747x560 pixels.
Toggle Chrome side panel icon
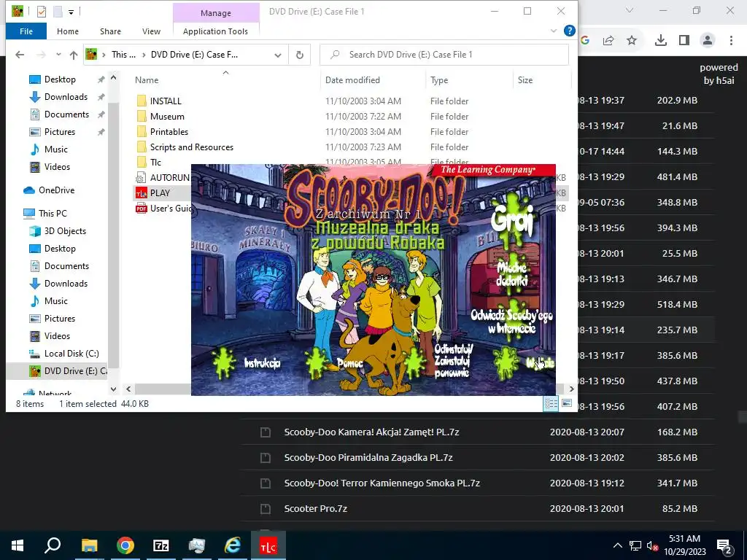[x=684, y=41]
